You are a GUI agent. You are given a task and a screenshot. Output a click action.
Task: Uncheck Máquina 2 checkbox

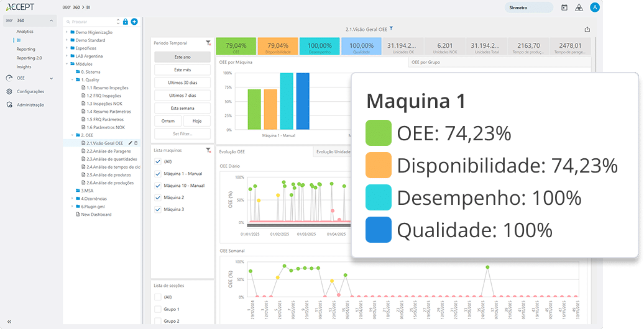(x=158, y=197)
